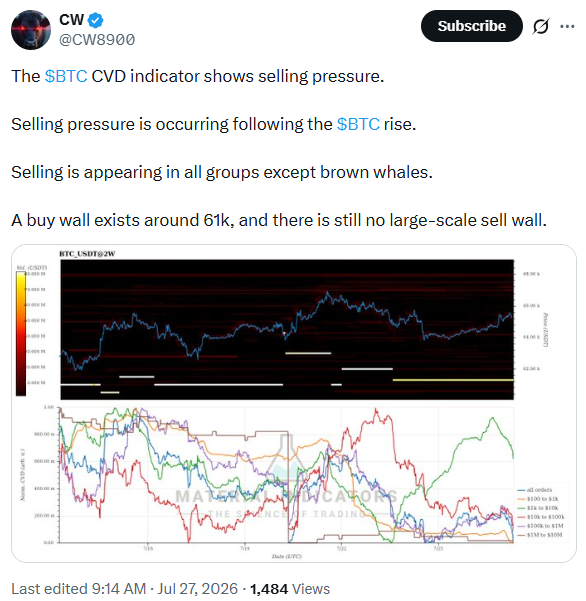Subscribe to CW's account
586x601 pixels.
click(x=471, y=26)
